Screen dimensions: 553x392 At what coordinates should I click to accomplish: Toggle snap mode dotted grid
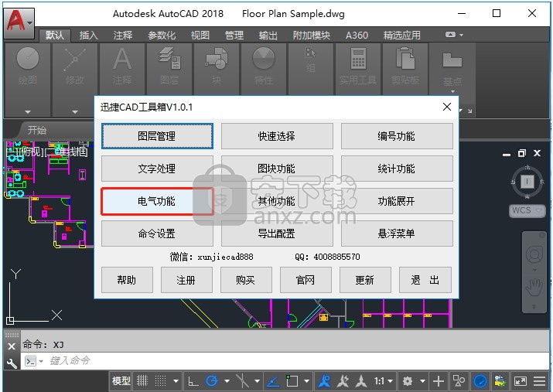click(x=160, y=381)
